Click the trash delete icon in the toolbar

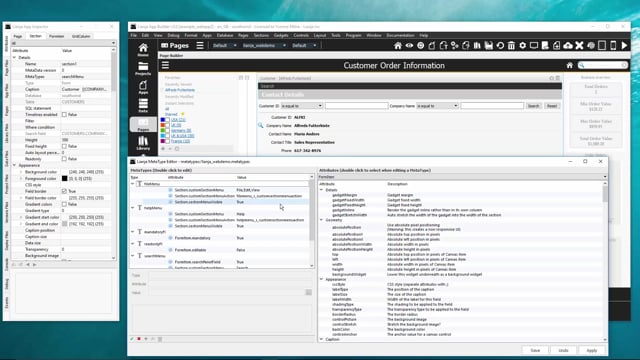511,45
